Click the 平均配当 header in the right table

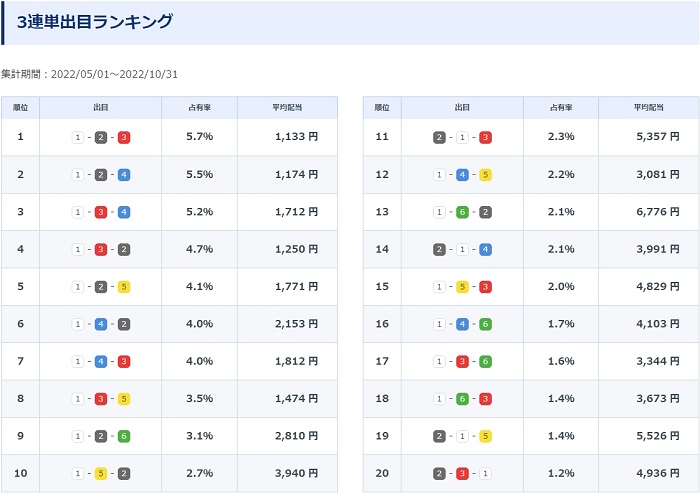(x=648, y=107)
